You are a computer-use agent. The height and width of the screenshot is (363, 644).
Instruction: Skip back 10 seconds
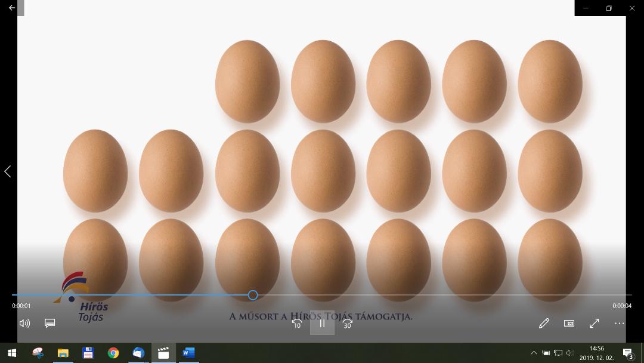296,323
